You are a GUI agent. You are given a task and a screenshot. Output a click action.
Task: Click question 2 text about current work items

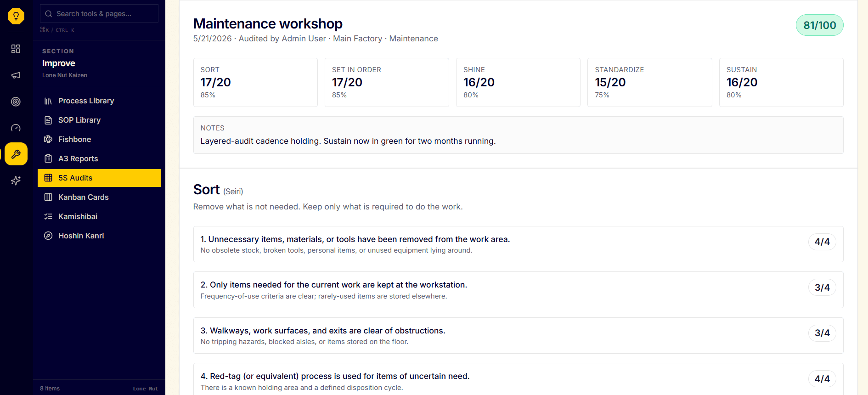coord(334,285)
